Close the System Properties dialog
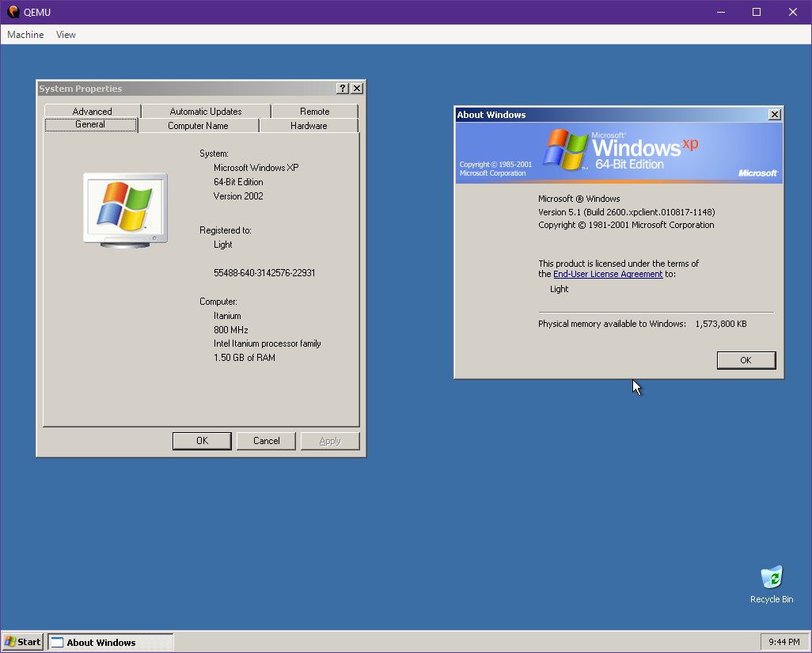 [x=357, y=89]
